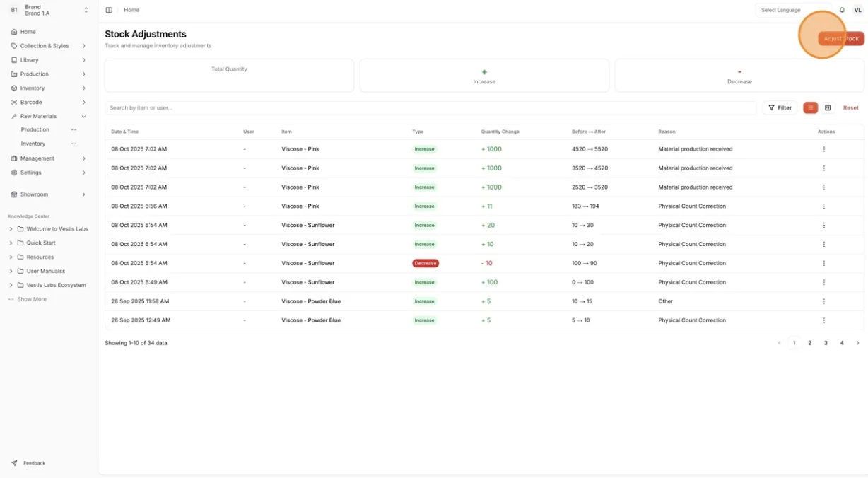Click "26 Sep 2025 11:58 AM" date cell
This screenshot has height=478, width=868.
(x=140, y=301)
